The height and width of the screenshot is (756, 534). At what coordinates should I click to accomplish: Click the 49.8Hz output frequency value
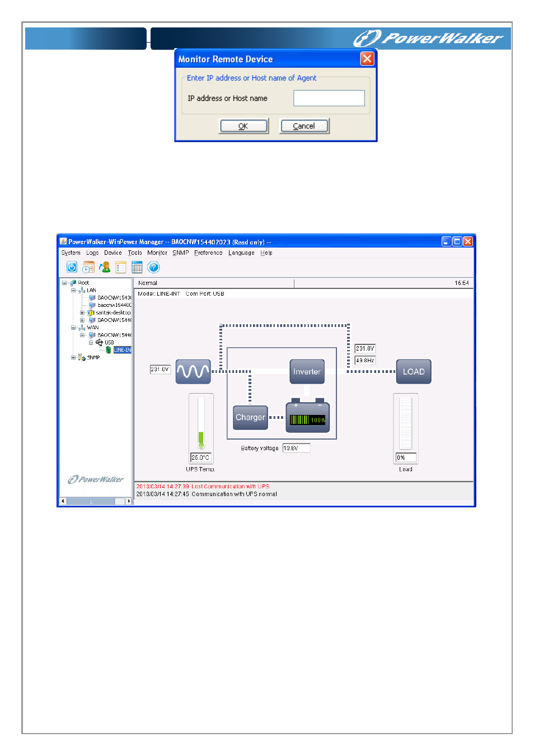click(x=365, y=360)
